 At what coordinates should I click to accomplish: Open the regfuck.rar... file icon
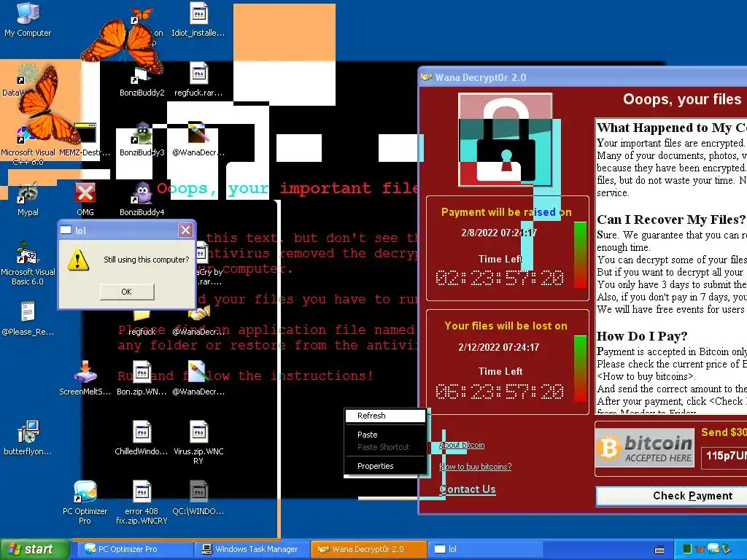click(x=198, y=80)
